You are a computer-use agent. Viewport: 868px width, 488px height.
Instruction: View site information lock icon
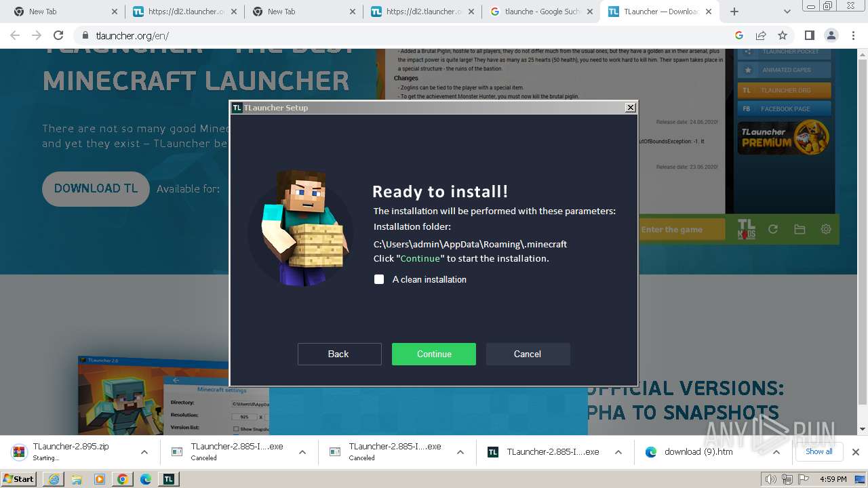pyautogui.click(x=85, y=36)
